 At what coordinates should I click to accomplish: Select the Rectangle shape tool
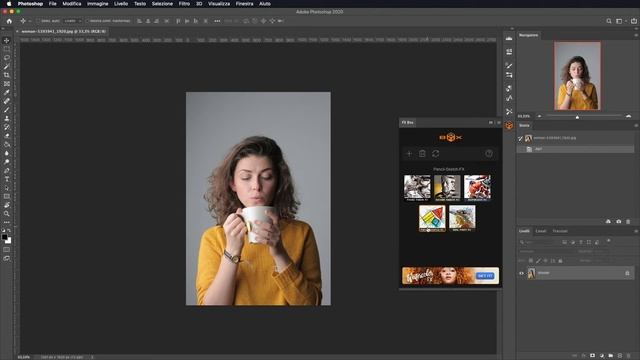(7, 196)
